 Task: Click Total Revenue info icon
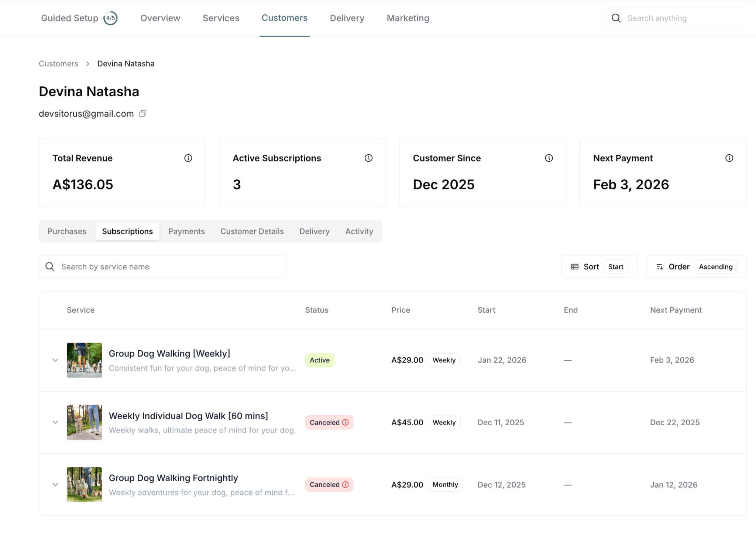pos(188,158)
